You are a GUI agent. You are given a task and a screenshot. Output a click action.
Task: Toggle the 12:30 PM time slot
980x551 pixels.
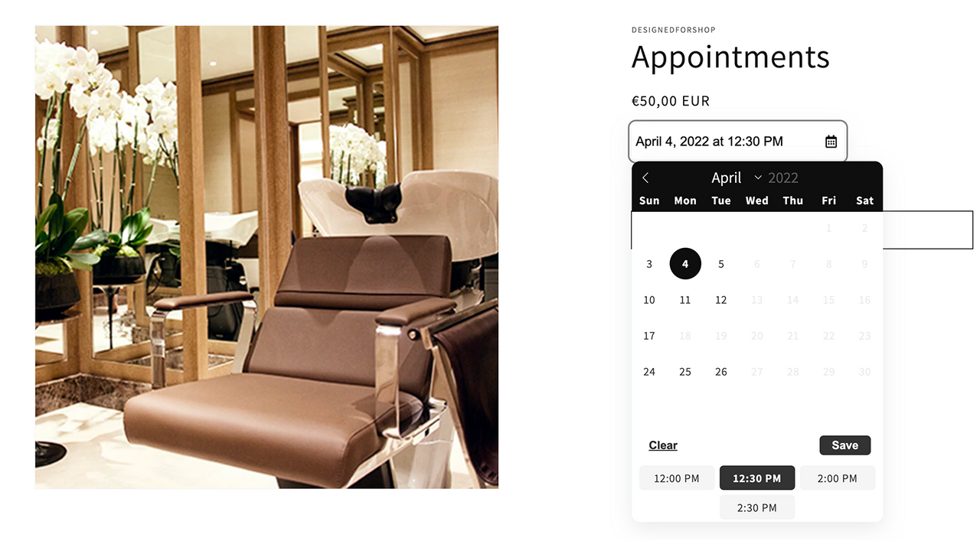pos(757,478)
